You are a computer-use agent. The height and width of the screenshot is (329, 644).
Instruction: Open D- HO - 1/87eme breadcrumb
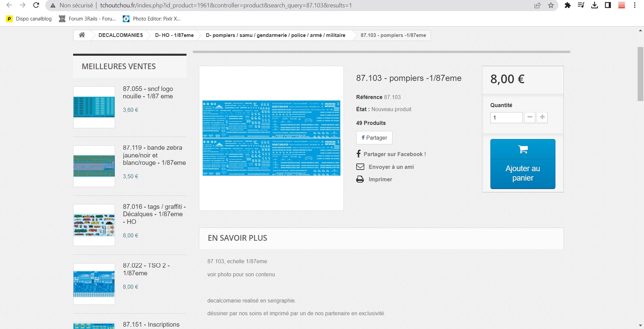pyautogui.click(x=174, y=35)
